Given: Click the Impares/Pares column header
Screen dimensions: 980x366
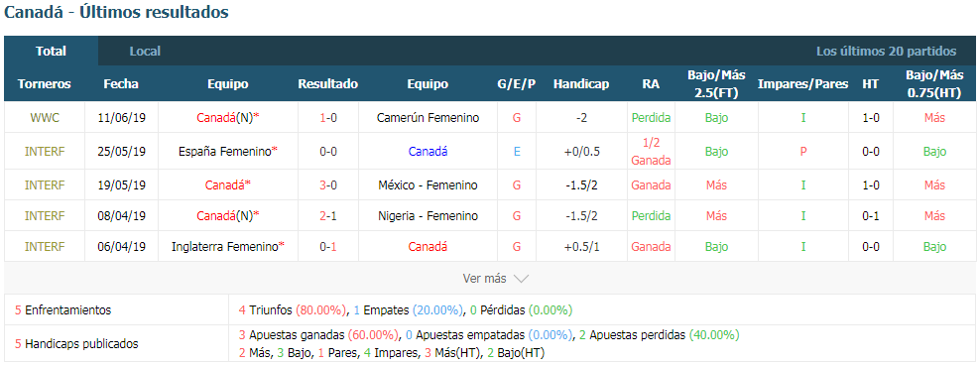Looking at the screenshot, I should pyautogui.click(x=803, y=84).
